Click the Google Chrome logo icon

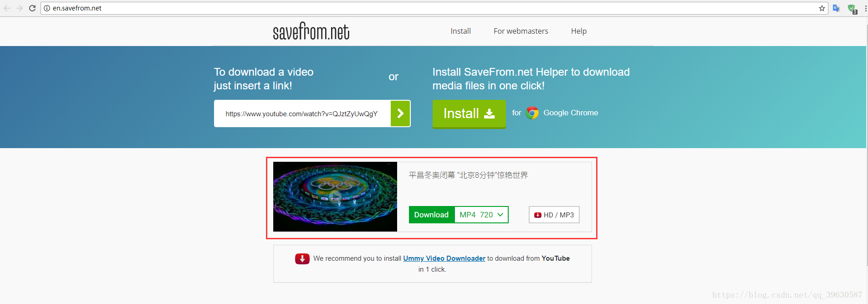click(532, 113)
